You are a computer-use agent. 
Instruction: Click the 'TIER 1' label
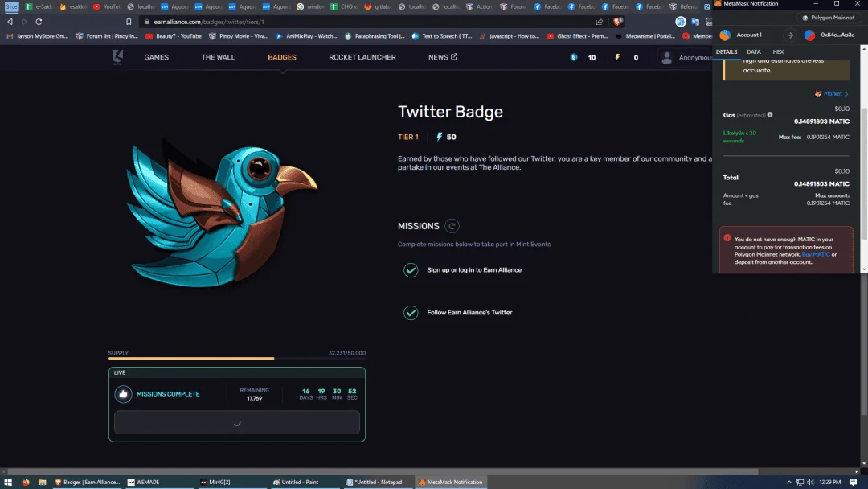pos(408,137)
